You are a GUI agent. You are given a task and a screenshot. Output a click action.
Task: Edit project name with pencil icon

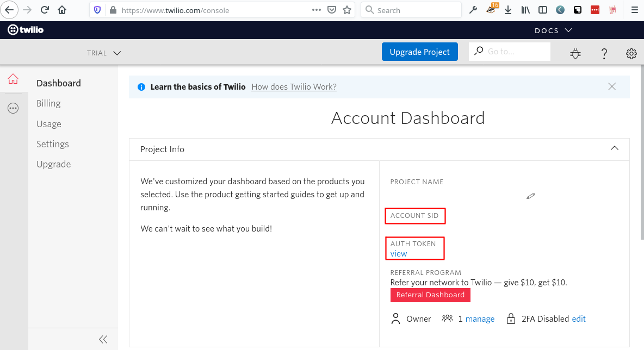tap(530, 196)
